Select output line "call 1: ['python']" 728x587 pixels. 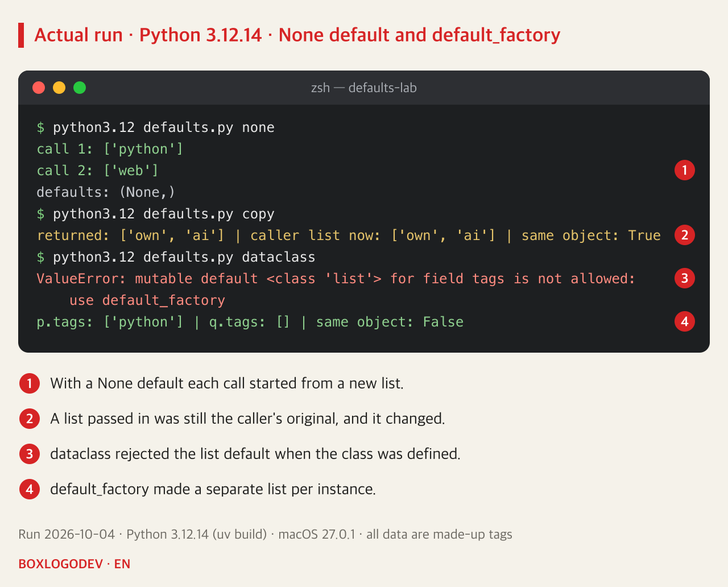110,149
